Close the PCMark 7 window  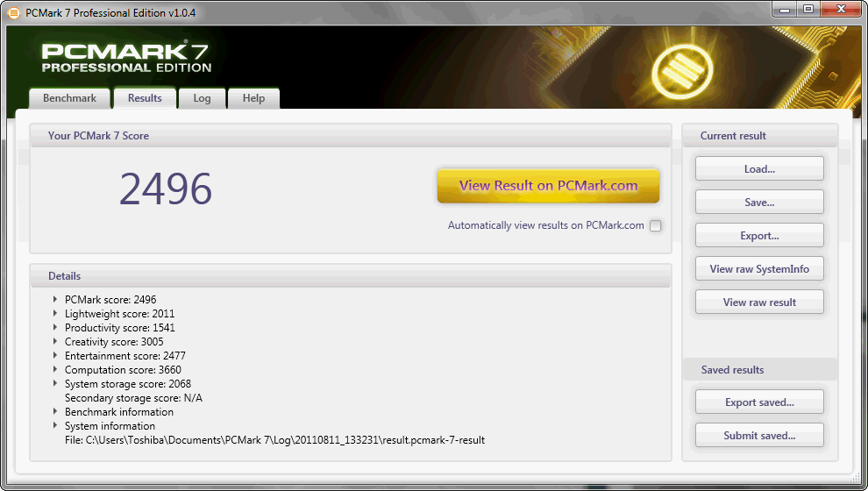tap(841, 9)
